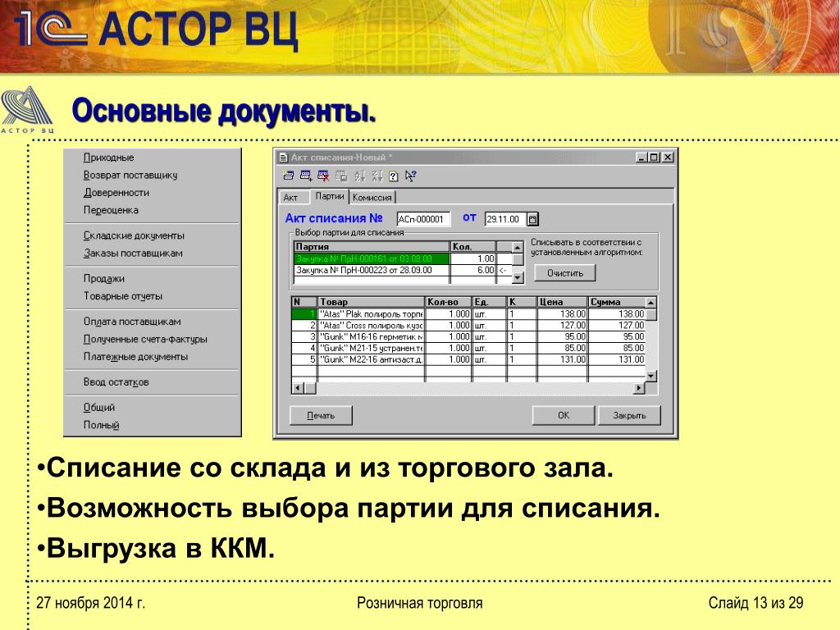Click the price cell 95.00 in Цена
Viewport: 840px width, 630px height.
pyautogui.click(x=562, y=337)
